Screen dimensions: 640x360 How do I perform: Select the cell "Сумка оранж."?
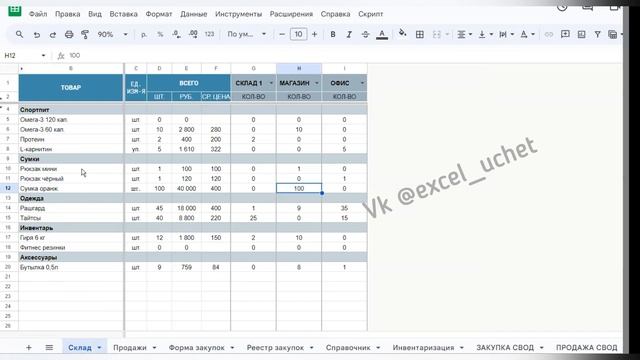pyautogui.click(x=71, y=189)
